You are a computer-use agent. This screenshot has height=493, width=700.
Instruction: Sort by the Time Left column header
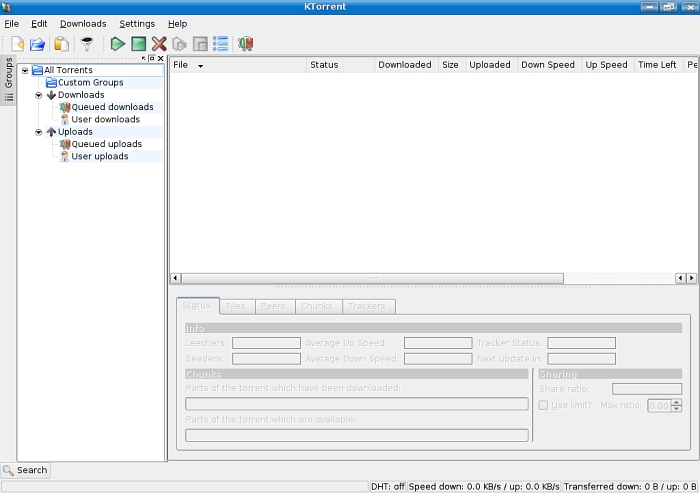click(x=658, y=65)
